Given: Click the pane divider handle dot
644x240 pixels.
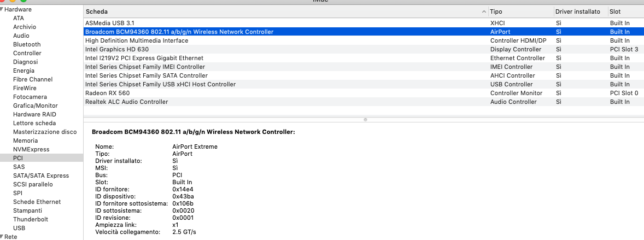Looking at the screenshot, I should point(365,120).
